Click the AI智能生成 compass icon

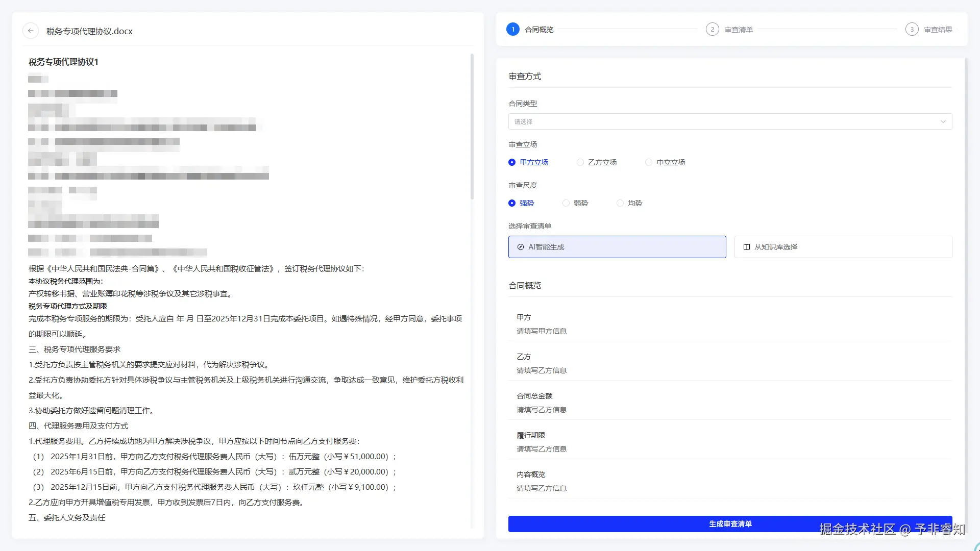pos(521,247)
